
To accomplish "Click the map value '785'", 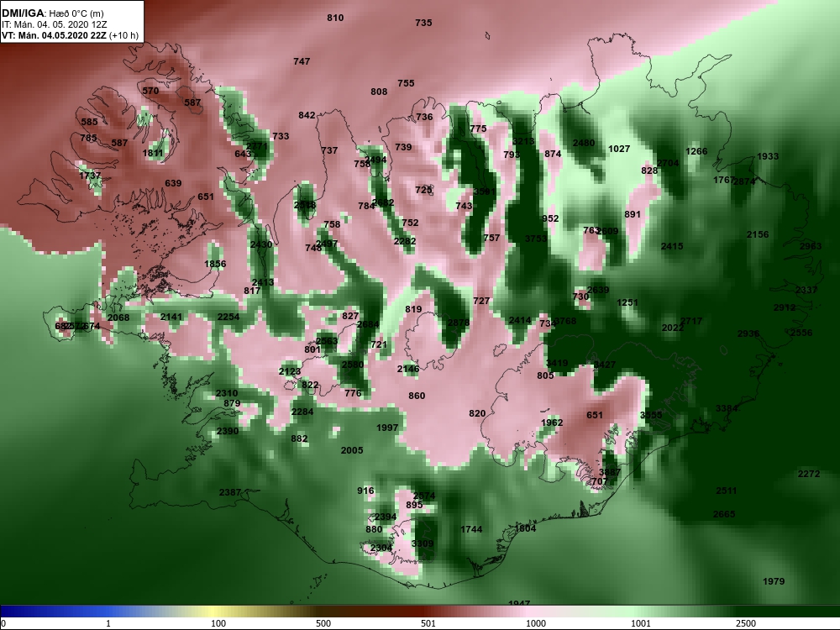I will coord(88,138).
